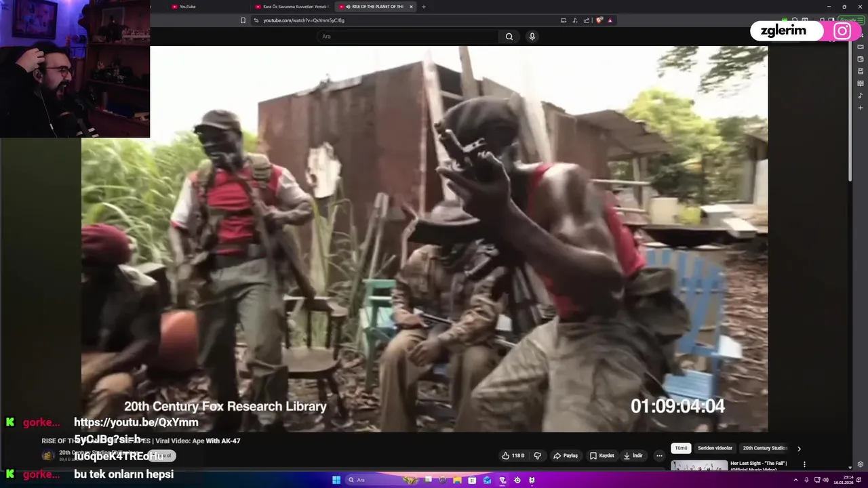Click the Instagram logo overlay
This screenshot has height=488, width=868.
[842, 31]
